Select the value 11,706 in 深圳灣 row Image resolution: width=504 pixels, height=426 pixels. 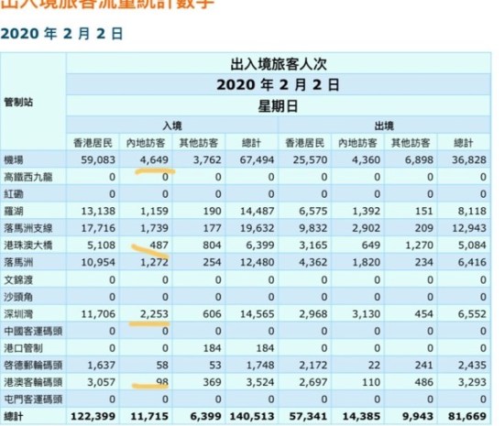tap(98, 314)
